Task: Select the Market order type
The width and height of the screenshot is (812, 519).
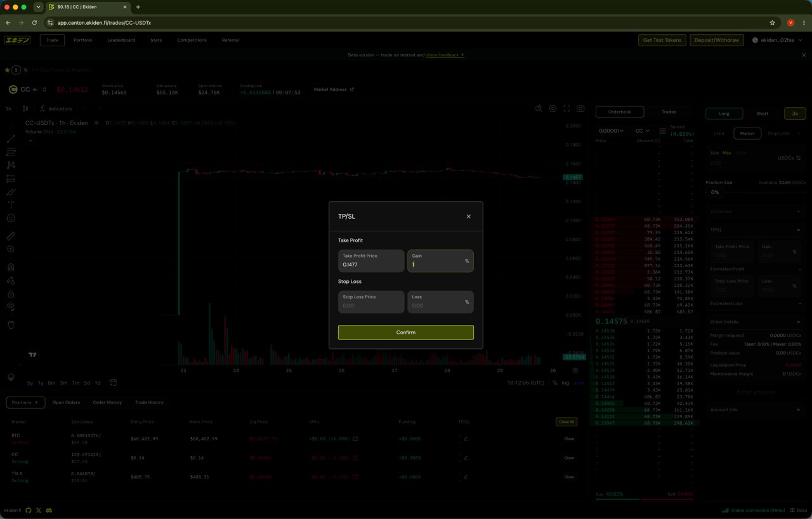Action: [747, 133]
